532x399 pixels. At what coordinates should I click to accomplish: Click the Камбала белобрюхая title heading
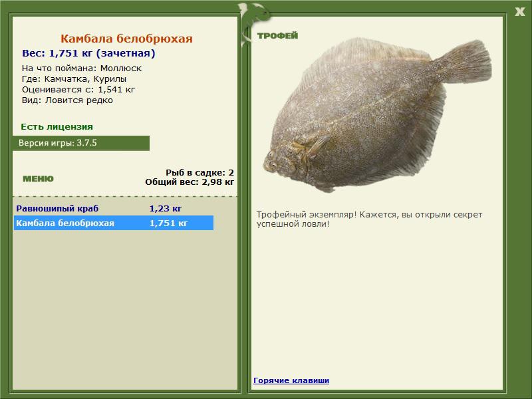[126, 39]
